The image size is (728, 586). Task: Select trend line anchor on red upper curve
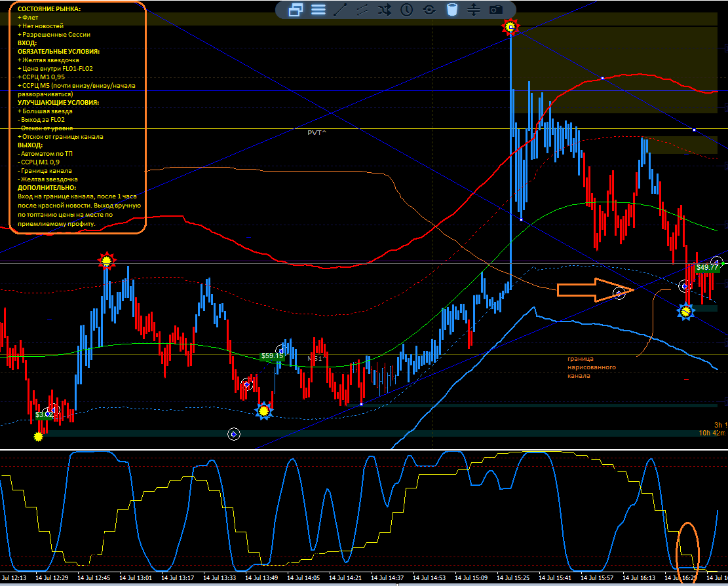pyautogui.click(x=603, y=79)
